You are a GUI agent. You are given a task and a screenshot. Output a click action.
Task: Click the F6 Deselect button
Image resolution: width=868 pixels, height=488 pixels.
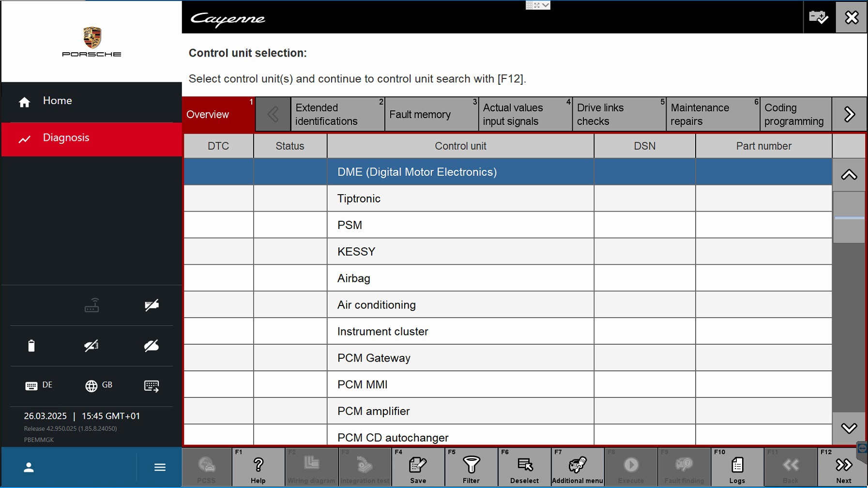click(524, 467)
